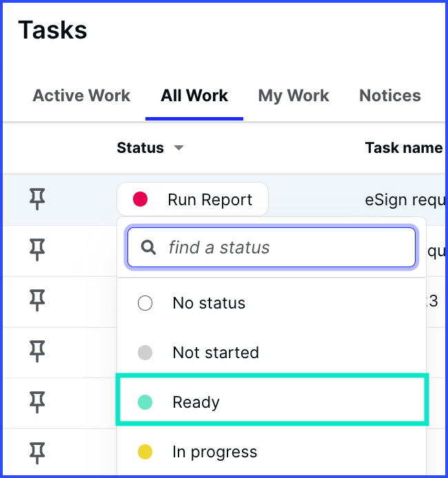
Task: Switch to the My Work tab
Action: coord(294,96)
